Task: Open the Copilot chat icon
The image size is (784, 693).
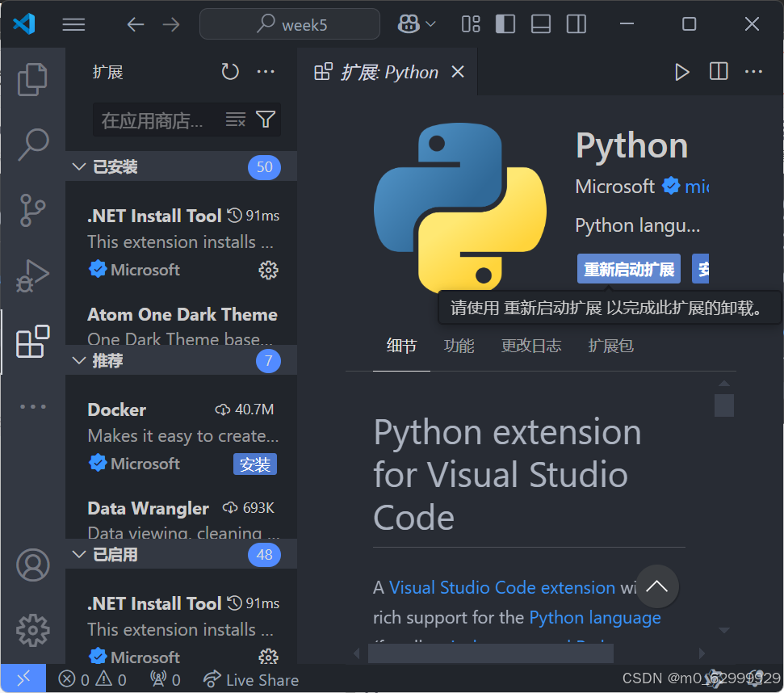Action: 409,23
